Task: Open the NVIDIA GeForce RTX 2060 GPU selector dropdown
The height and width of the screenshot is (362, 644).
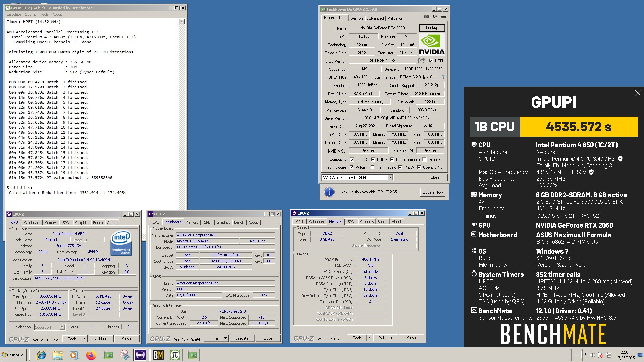Action: click(390, 178)
